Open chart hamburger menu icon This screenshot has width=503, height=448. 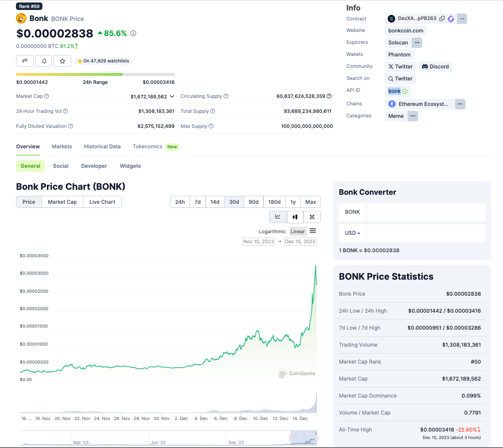313,231
